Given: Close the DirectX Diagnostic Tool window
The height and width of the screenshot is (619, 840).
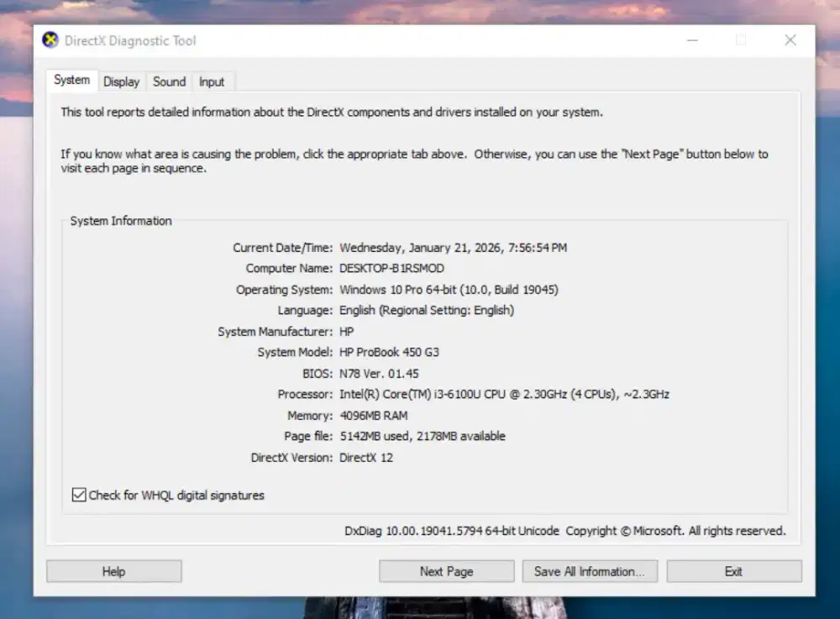Looking at the screenshot, I should [790, 40].
